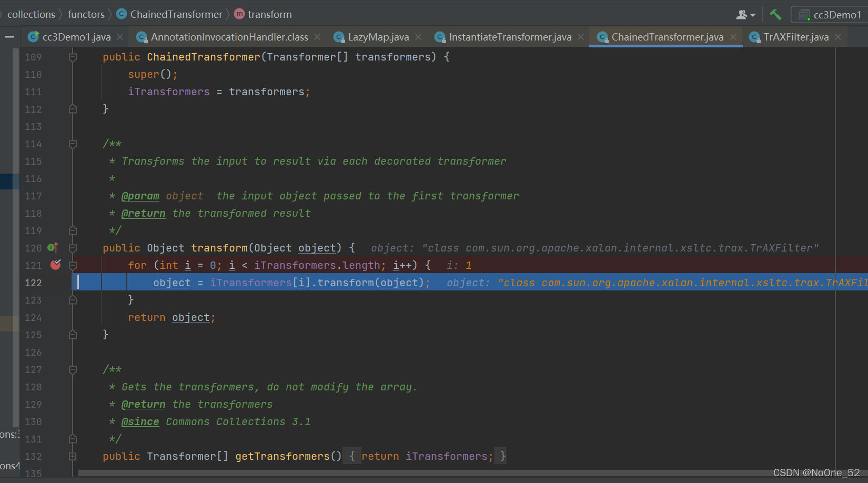Select ChainedTransformer.java tab
Viewport: 868px width, 483px height.
point(667,37)
